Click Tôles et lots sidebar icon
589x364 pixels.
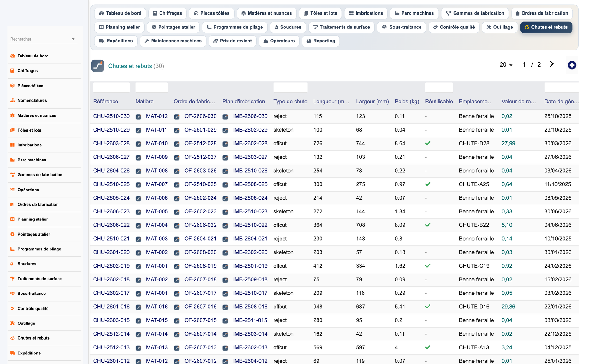point(12,130)
